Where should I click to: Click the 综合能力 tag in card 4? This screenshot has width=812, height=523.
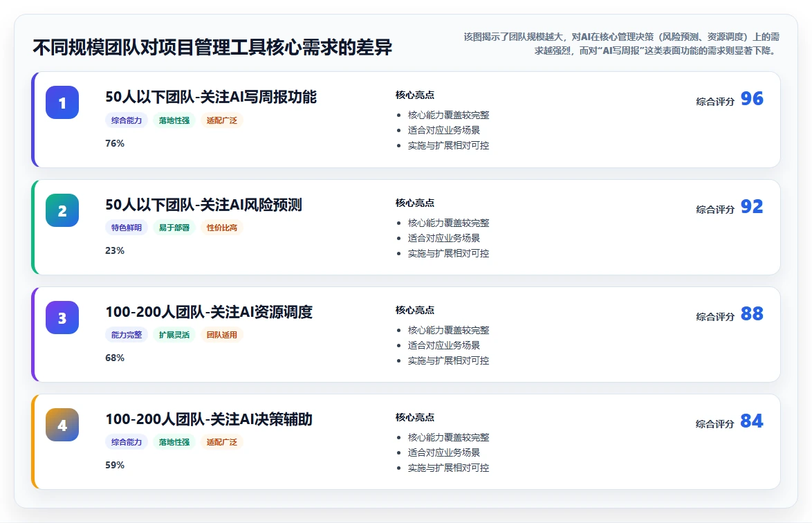pyautogui.click(x=127, y=441)
